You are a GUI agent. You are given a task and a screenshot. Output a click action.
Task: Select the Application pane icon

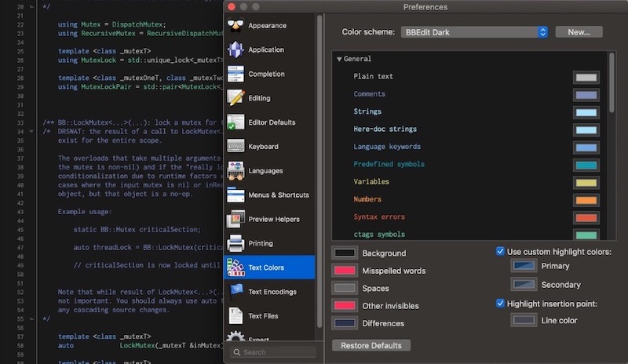235,49
